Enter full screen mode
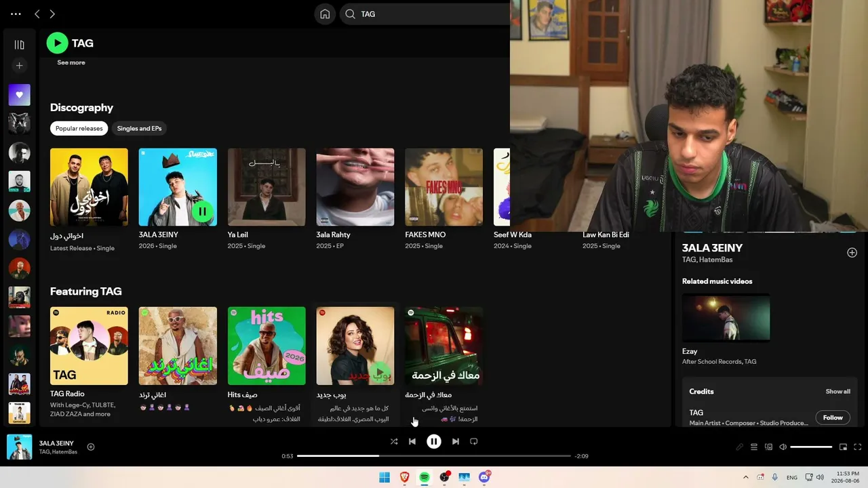Screen dimensions: 868x488 (x=857, y=447)
